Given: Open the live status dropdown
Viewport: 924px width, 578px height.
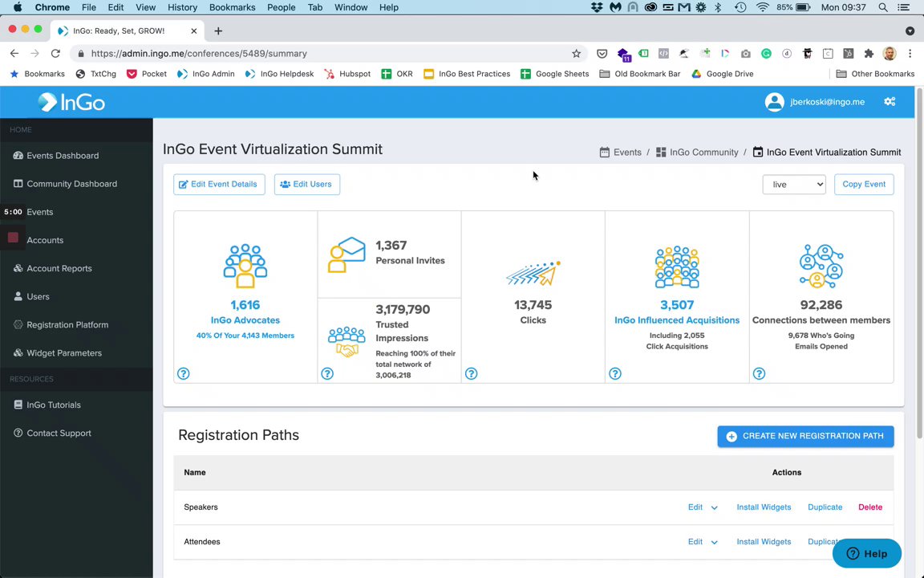Looking at the screenshot, I should (794, 185).
